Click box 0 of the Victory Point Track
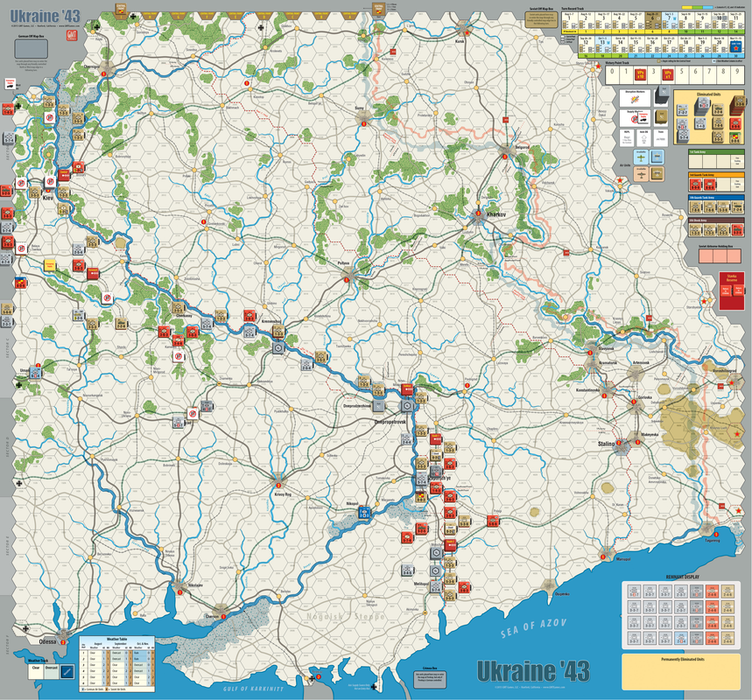The height and width of the screenshot is (700, 752). (612, 74)
